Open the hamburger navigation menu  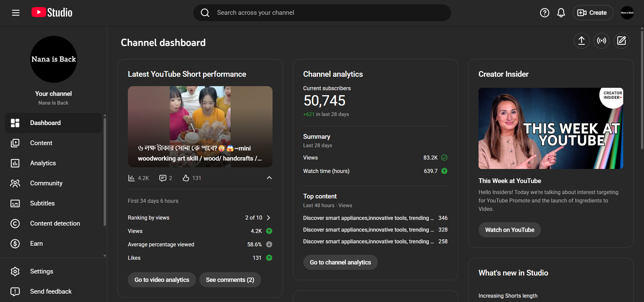(16, 13)
